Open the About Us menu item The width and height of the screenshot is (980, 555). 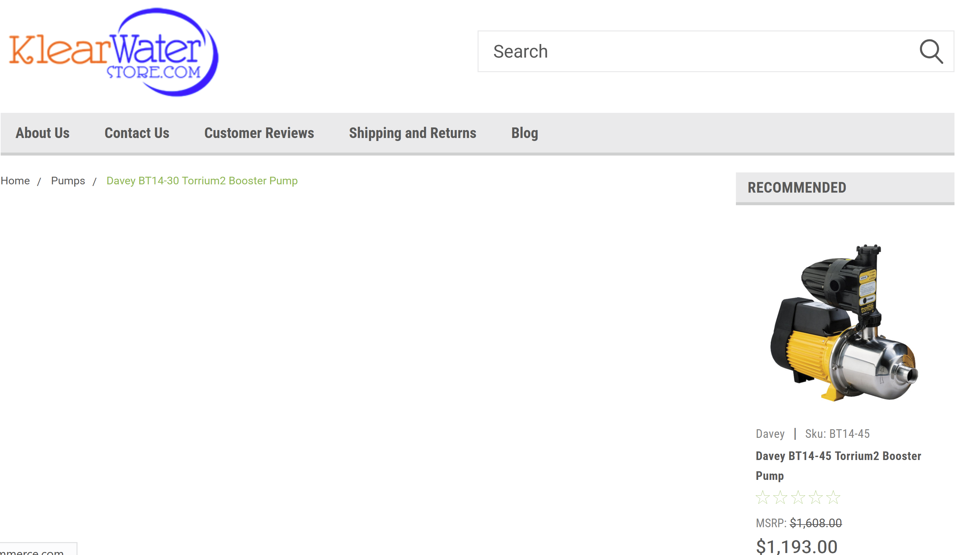(x=42, y=133)
